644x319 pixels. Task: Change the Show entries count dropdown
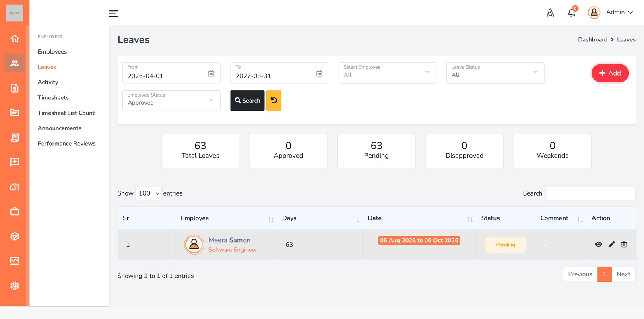point(149,193)
